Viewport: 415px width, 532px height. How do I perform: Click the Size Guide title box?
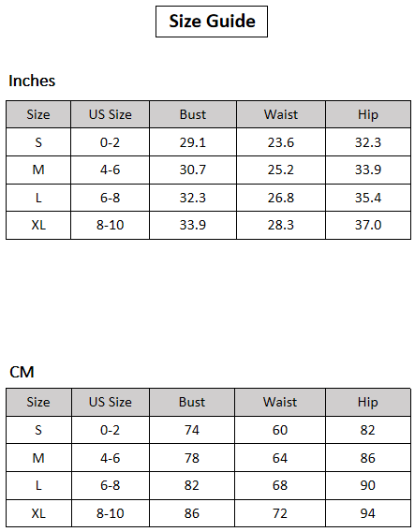tap(212, 22)
